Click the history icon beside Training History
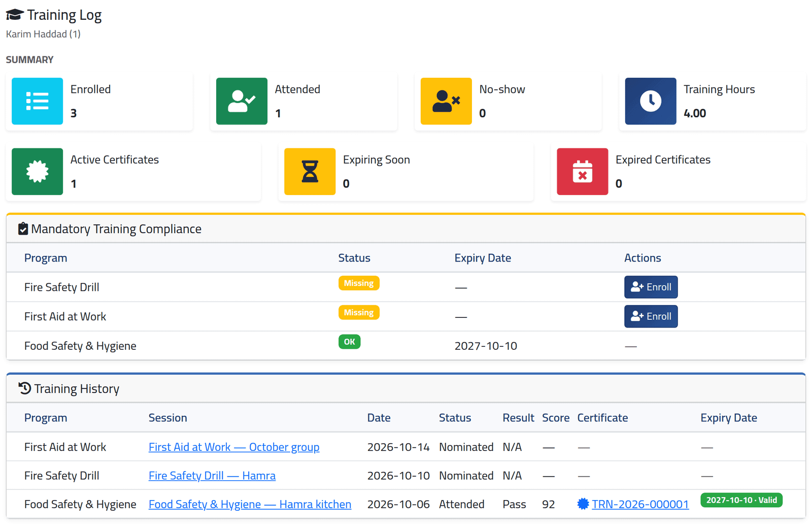This screenshot has width=812, height=525. pyautogui.click(x=25, y=388)
